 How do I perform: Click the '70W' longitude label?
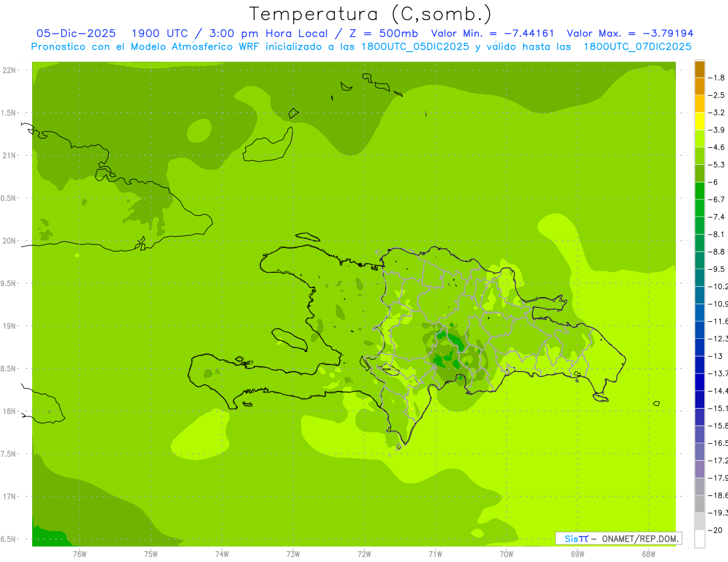[507, 554]
